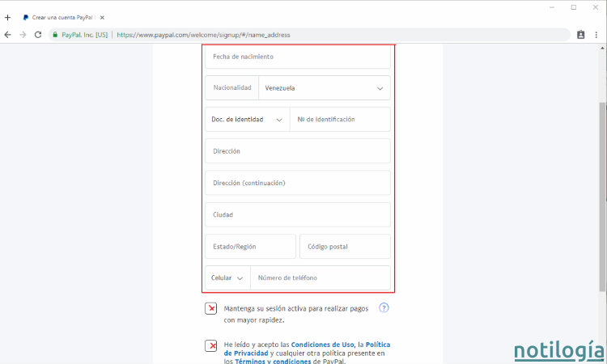Expand the Doc. de identidad dropdown
The width and height of the screenshot is (607, 364).
[247, 120]
